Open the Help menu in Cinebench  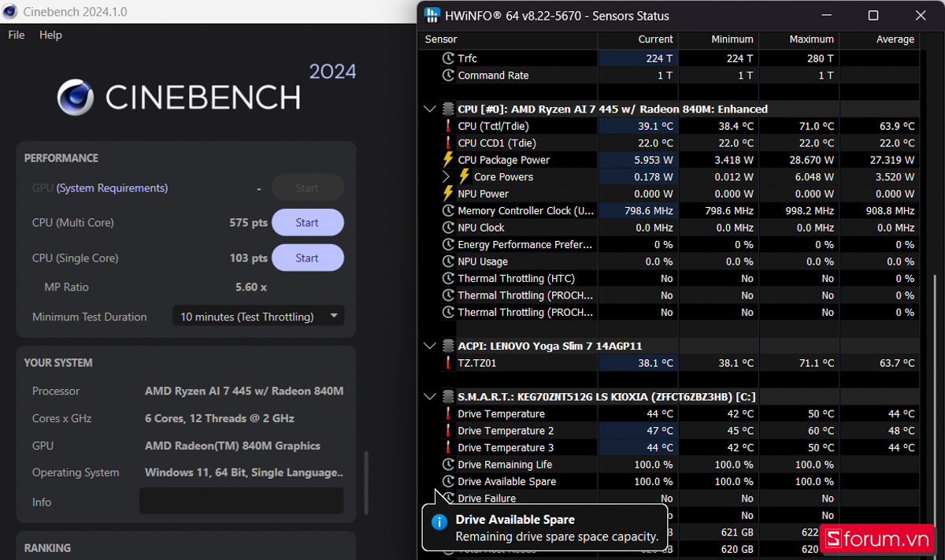[x=50, y=35]
